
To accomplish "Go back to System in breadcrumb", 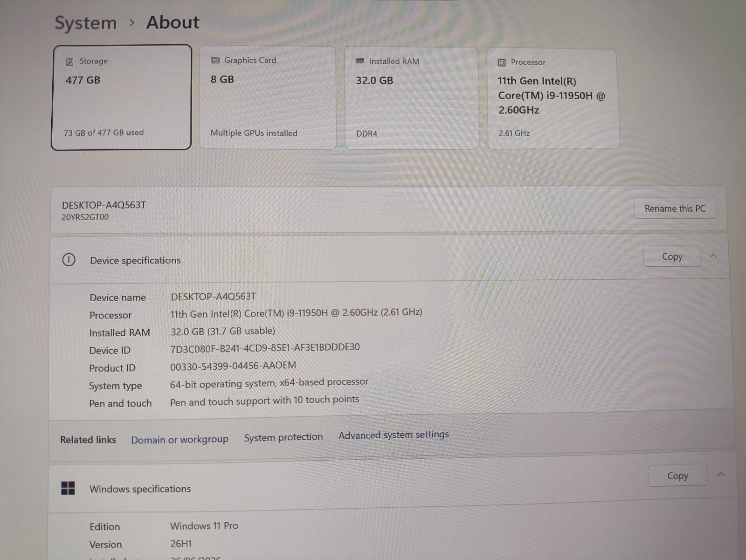I will 86,23.
